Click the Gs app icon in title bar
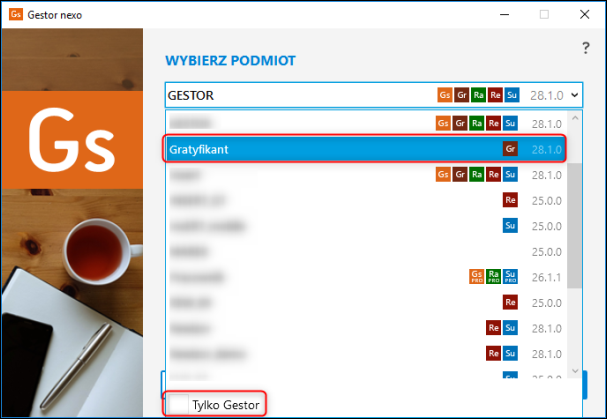Viewport: 607px width, 419px height. tap(16, 14)
